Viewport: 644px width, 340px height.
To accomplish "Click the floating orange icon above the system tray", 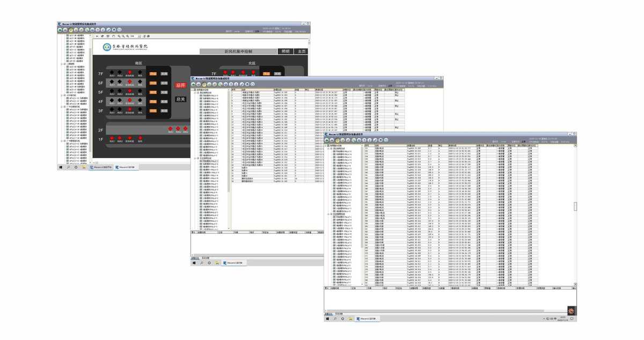I will (572, 311).
